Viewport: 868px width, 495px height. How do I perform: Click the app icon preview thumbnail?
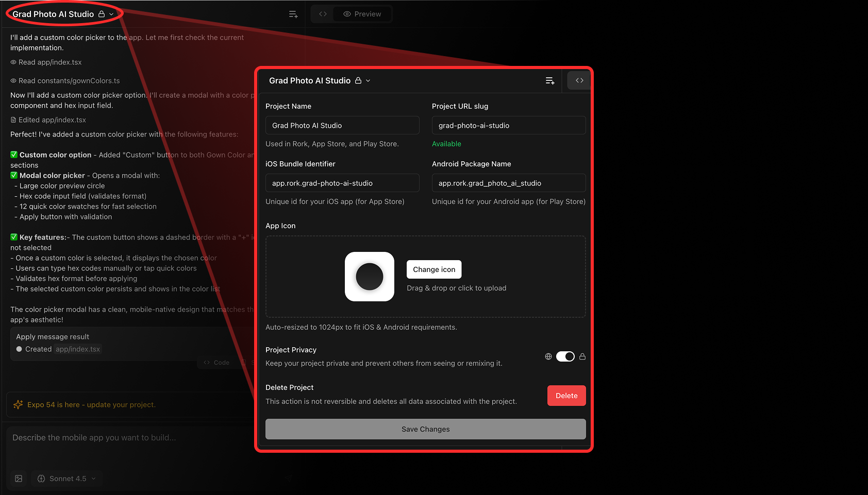[370, 277]
